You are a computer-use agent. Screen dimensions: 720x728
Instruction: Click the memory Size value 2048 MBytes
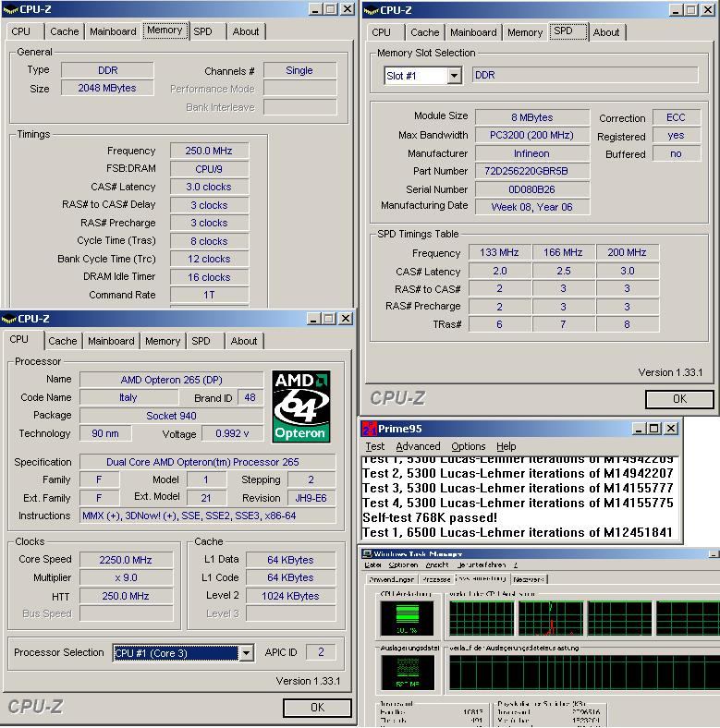(107, 88)
